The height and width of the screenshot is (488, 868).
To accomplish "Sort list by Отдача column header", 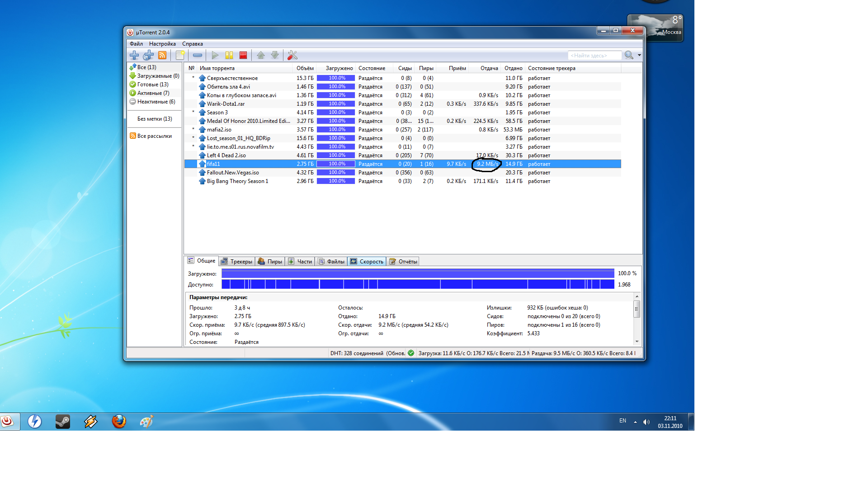I will coord(489,68).
